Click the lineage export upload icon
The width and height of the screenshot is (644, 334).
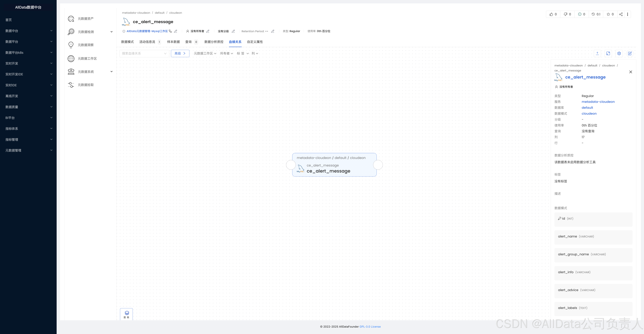[597, 53]
